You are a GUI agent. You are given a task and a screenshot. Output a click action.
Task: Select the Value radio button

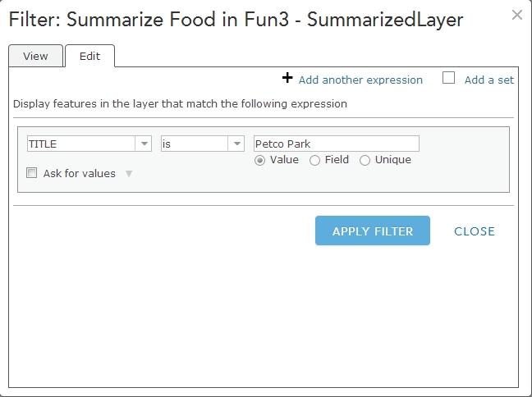tap(260, 161)
